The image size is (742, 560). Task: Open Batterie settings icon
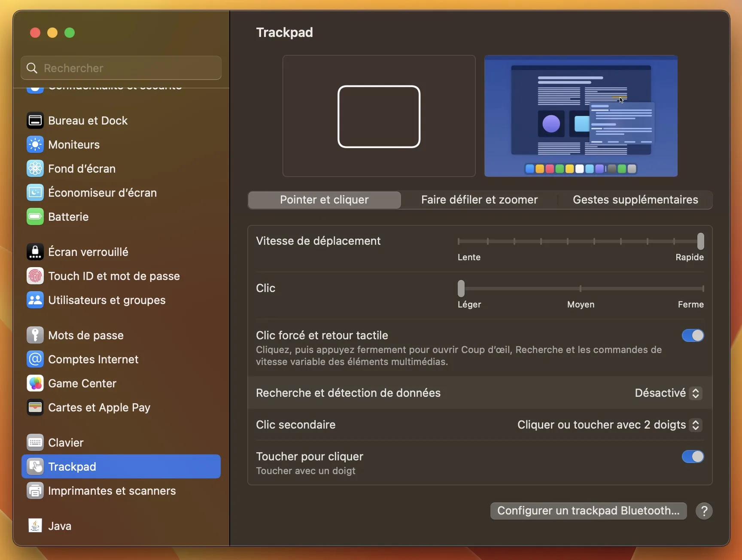(x=35, y=217)
